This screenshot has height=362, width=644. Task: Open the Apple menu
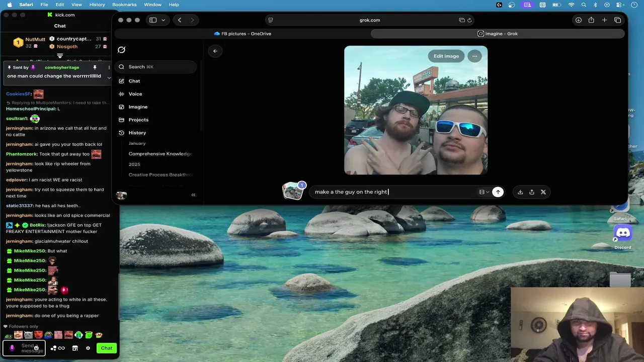(9, 5)
